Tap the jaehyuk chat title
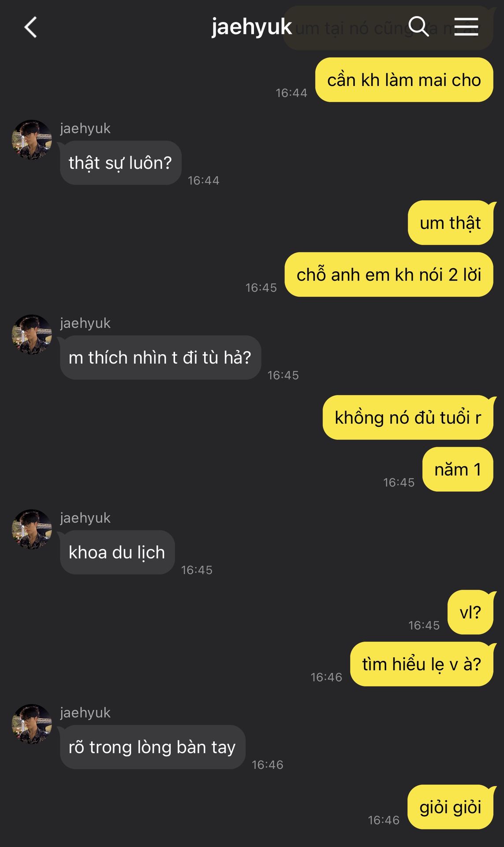Screen dimensions: 504x847 pyautogui.click(x=251, y=27)
